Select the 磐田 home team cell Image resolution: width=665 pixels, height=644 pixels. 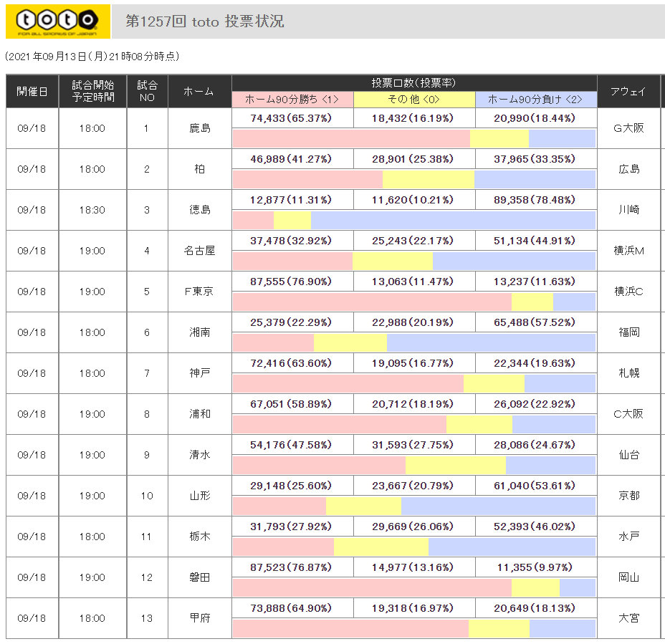(x=200, y=577)
